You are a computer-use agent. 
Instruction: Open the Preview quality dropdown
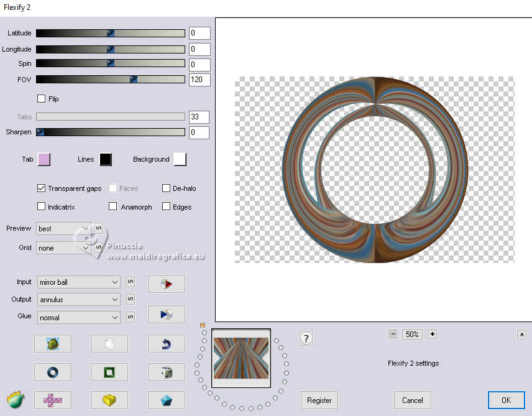[64, 229]
